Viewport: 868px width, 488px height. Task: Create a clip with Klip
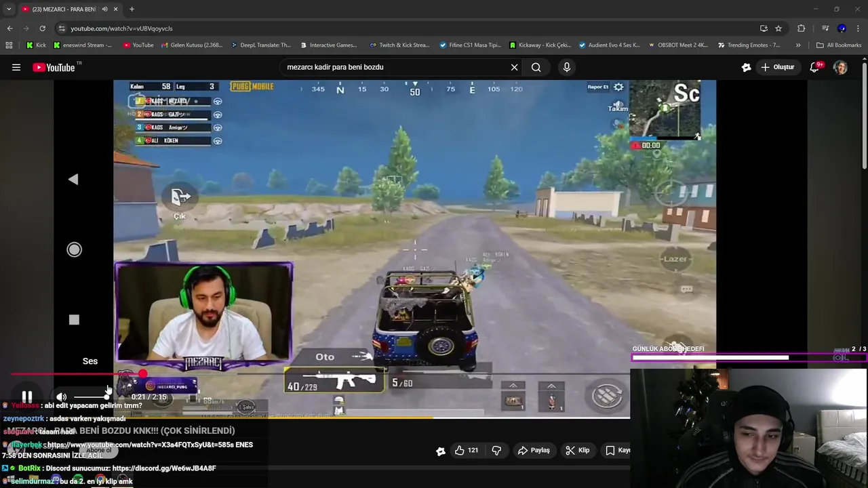(577, 450)
